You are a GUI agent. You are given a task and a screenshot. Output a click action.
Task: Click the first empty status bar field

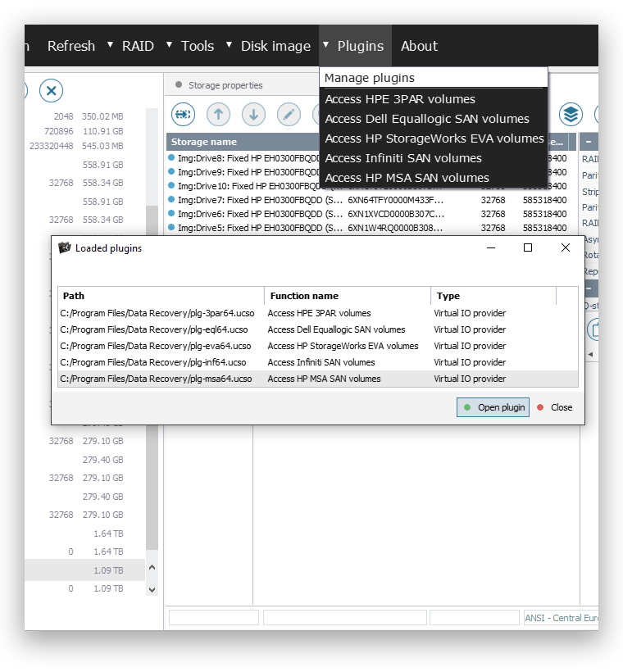point(214,618)
